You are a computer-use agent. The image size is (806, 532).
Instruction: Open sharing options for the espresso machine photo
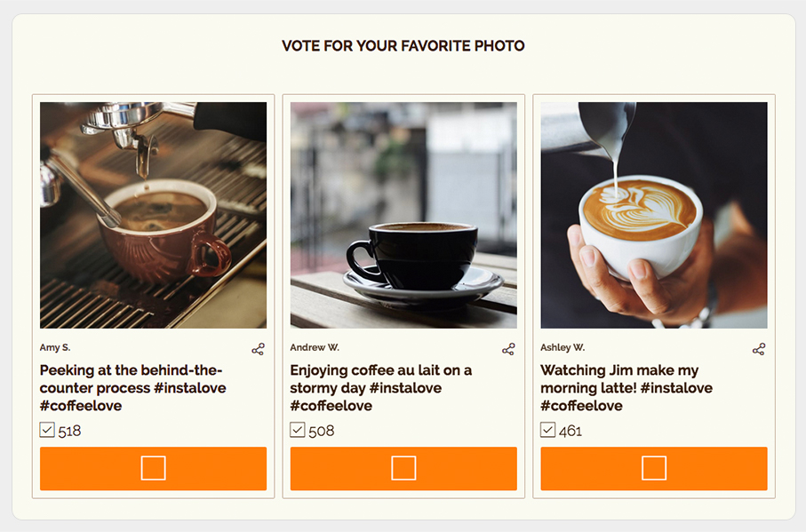coord(259,350)
